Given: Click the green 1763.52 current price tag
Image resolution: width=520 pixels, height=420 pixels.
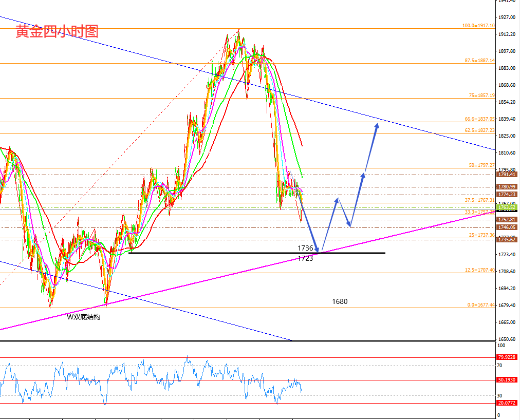Looking at the screenshot, I should click(x=506, y=207).
